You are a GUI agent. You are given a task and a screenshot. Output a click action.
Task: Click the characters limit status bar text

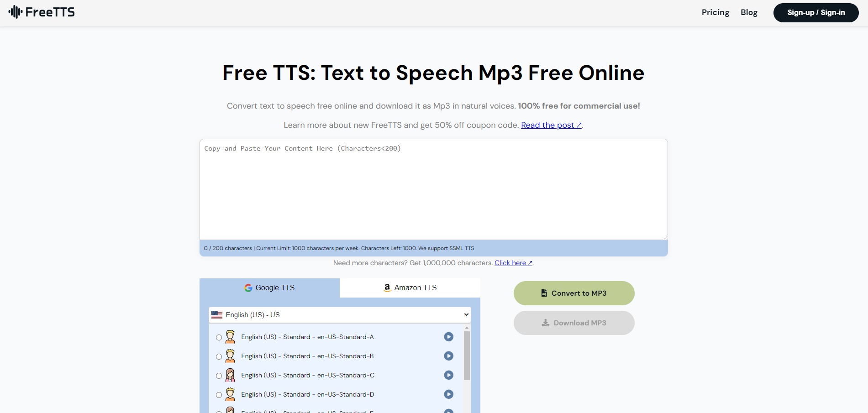[x=339, y=248]
